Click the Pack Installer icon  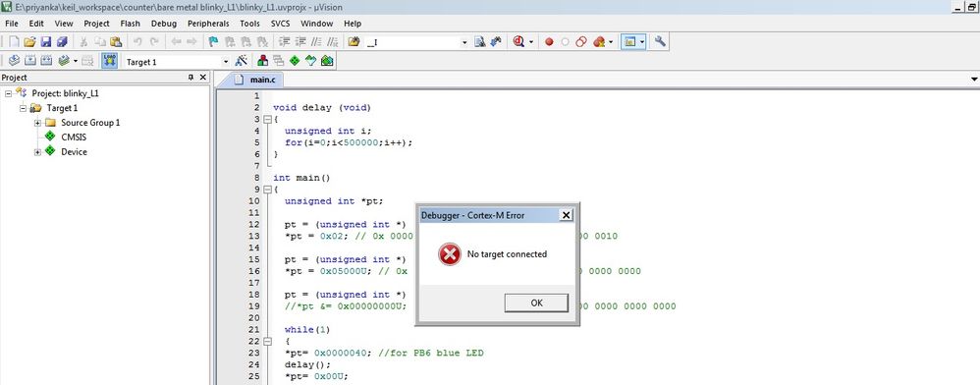click(327, 61)
